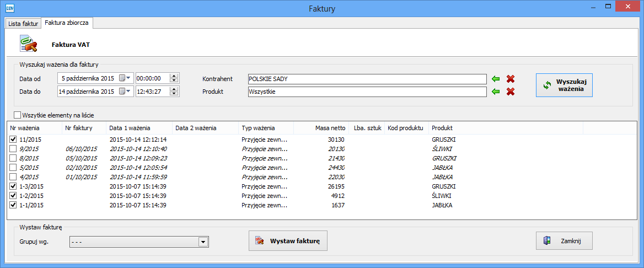
Task: Click green arrow next to Produkt field
Action: [x=496, y=92]
